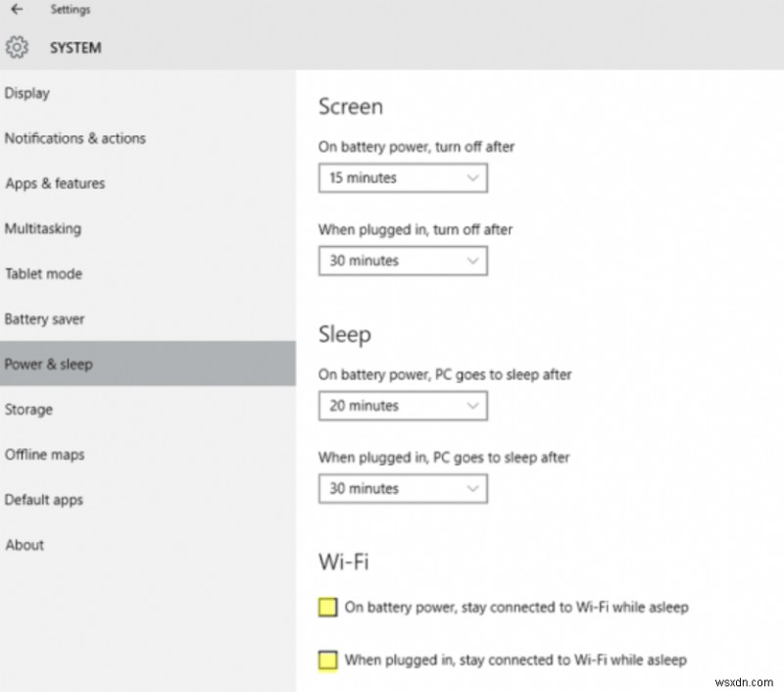784x692 pixels.
Task: Click the back arrow to previous page
Action: 16,10
